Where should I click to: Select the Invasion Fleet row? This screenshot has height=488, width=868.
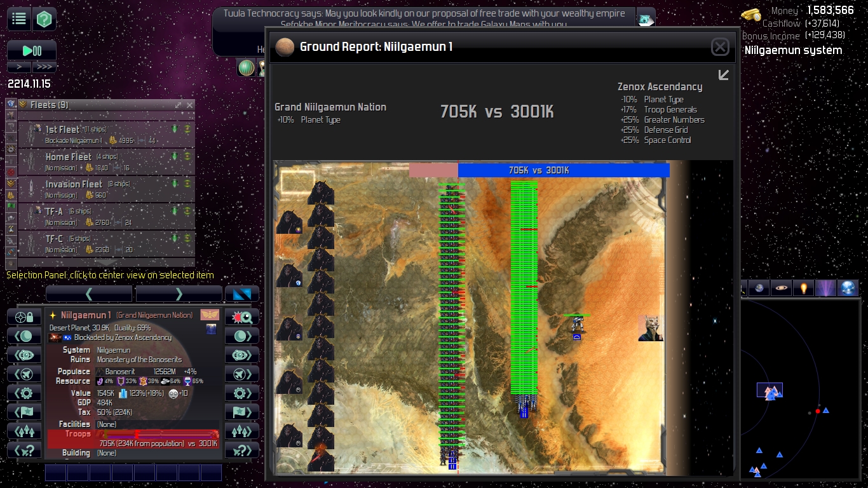(x=106, y=189)
